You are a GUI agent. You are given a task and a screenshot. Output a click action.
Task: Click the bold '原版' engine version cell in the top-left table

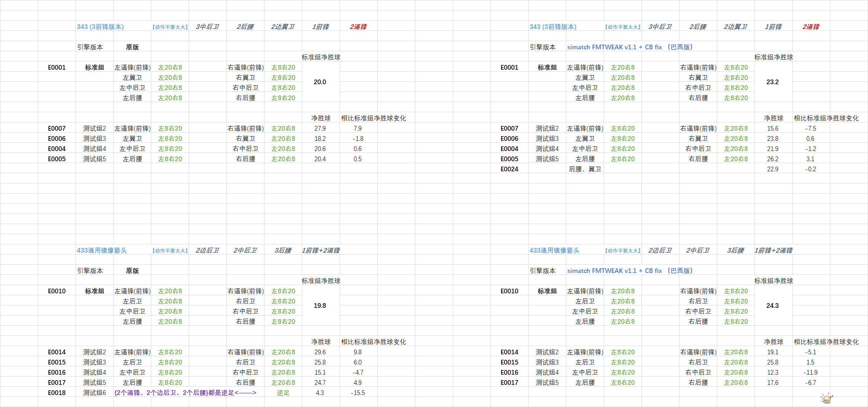[132, 47]
